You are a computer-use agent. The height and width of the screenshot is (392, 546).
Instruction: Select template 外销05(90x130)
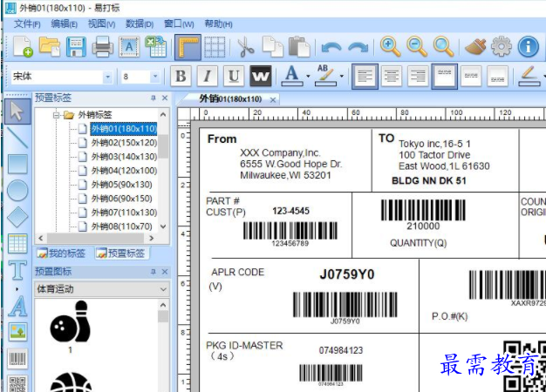121,185
